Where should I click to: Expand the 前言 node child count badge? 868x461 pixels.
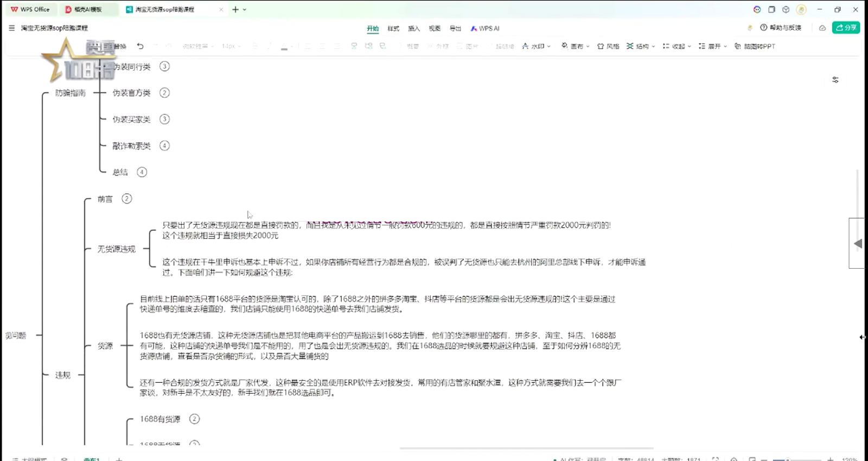pyautogui.click(x=126, y=199)
